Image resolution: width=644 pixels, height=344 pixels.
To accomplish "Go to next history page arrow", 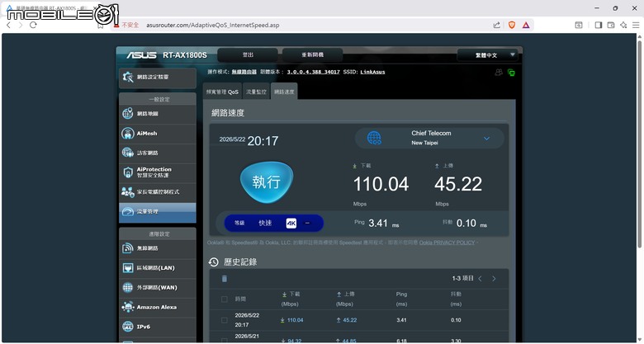I will pos(494,279).
